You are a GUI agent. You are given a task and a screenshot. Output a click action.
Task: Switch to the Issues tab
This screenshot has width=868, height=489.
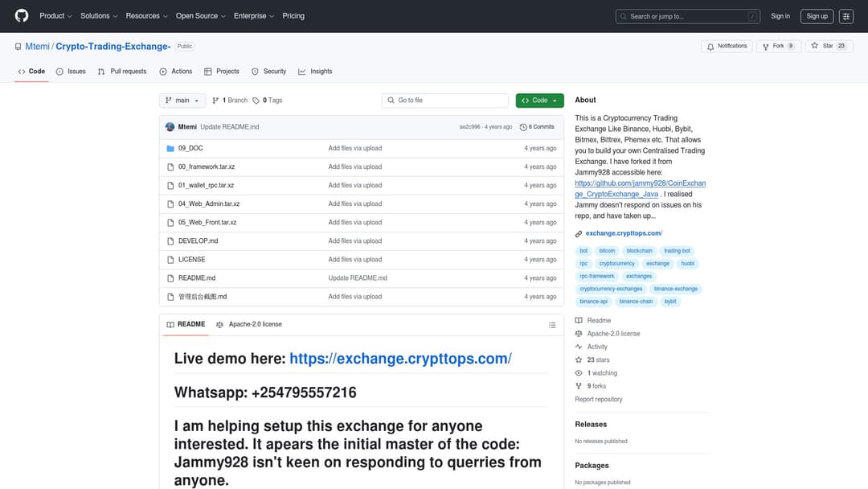tap(71, 72)
